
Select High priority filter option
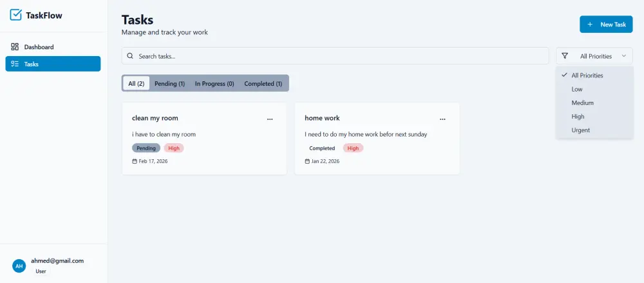[578, 117]
